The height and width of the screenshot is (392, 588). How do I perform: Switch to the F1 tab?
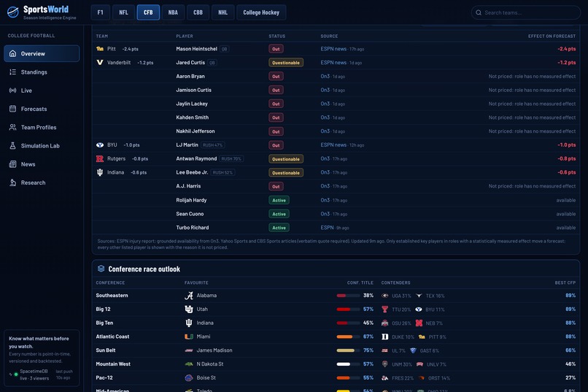coord(100,12)
